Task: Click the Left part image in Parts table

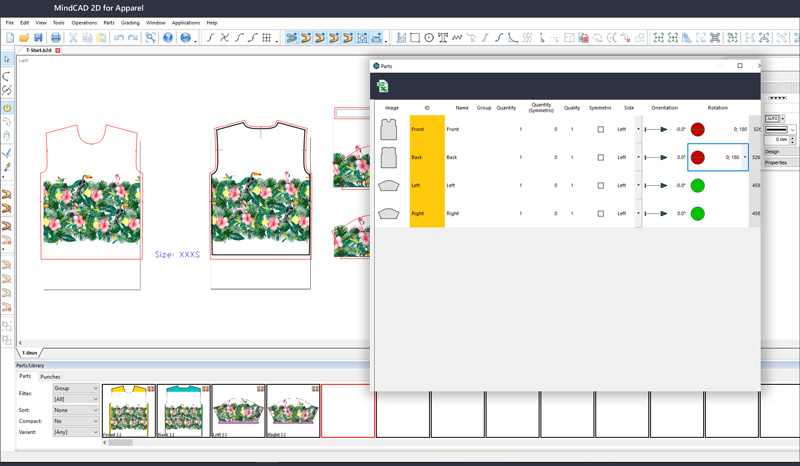Action: point(388,186)
